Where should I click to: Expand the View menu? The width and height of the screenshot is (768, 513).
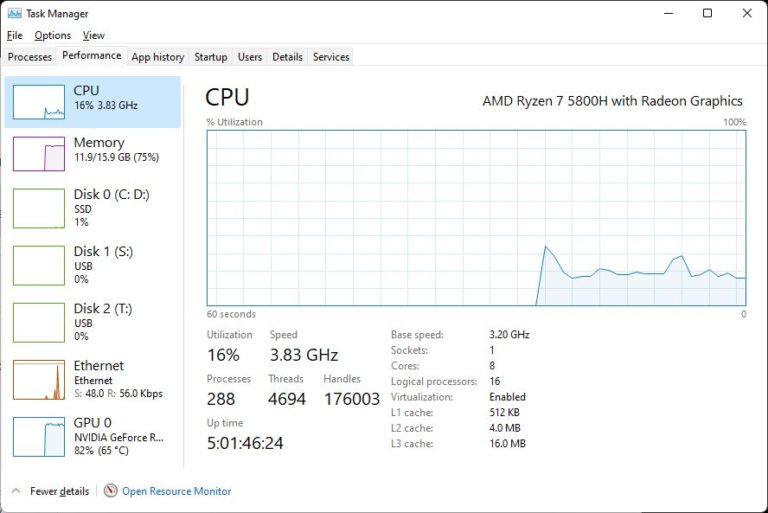93,36
